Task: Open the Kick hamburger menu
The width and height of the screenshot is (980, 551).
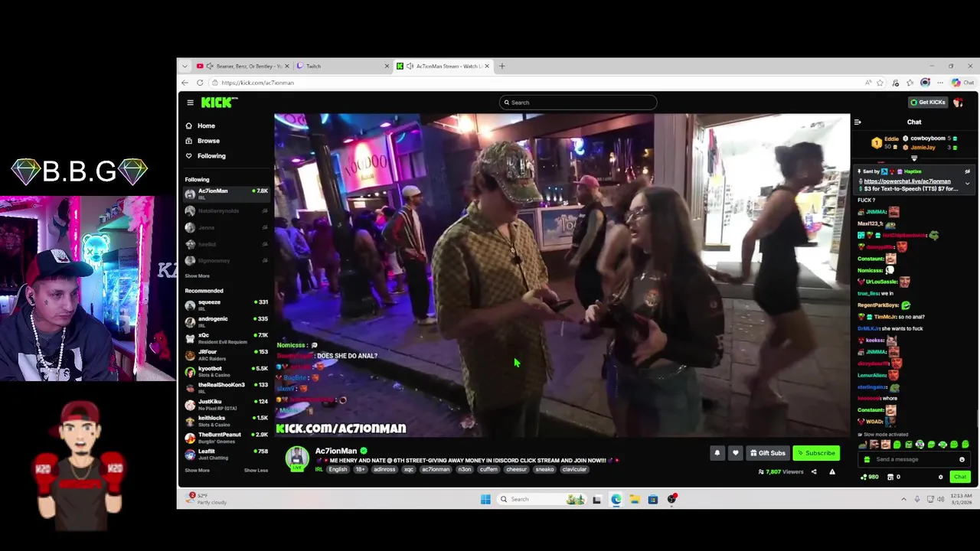Action: tap(190, 103)
